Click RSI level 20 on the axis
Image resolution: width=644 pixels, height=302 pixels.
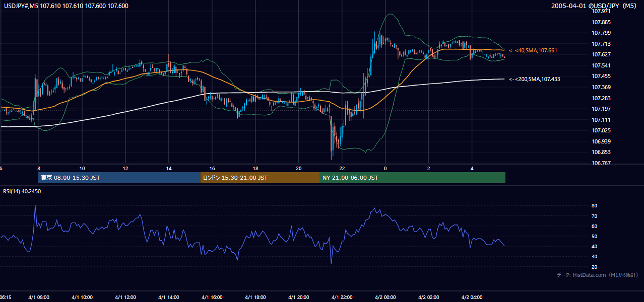pyautogui.click(x=595, y=267)
